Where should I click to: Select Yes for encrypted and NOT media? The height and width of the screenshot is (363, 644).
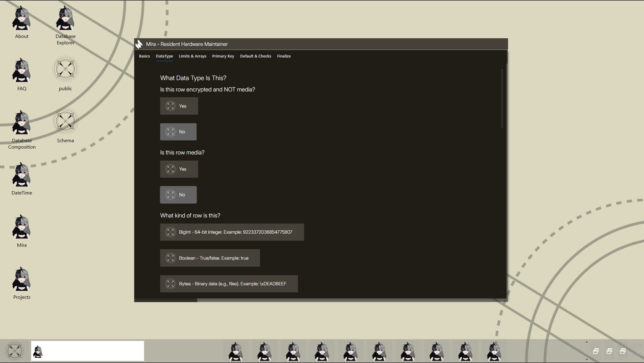coord(179,106)
